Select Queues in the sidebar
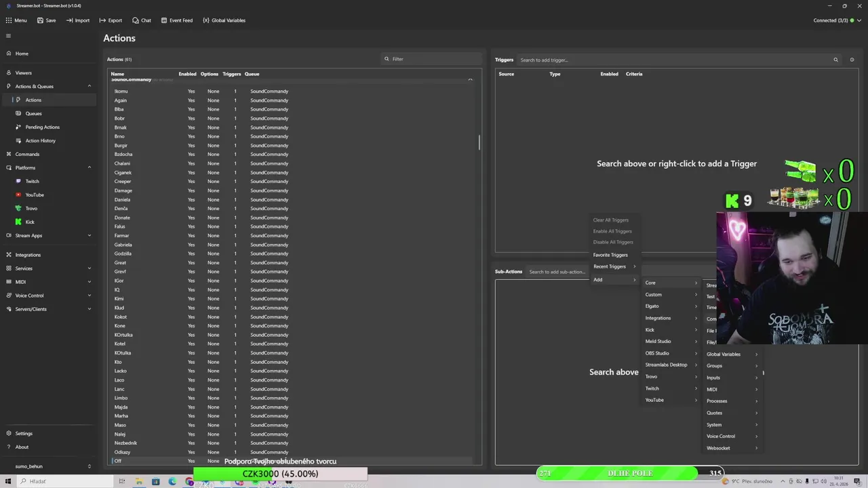The image size is (868, 488). click(x=33, y=113)
